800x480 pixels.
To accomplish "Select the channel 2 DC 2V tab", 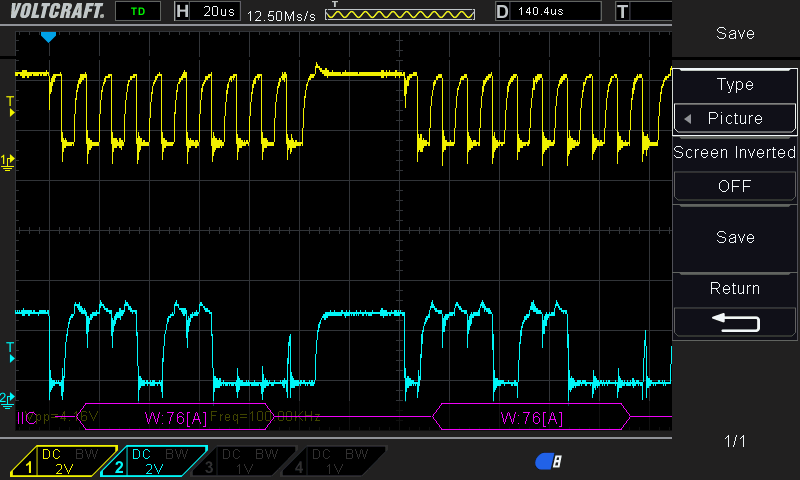I will pos(153,461).
